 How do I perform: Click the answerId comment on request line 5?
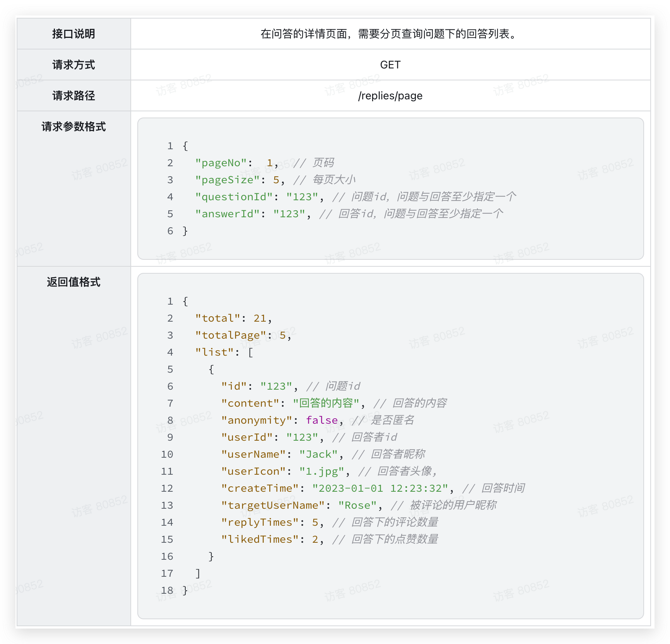pyautogui.click(x=411, y=214)
